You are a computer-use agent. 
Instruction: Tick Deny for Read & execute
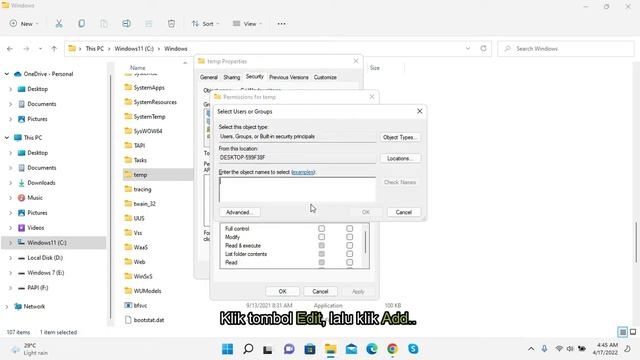click(349, 246)
